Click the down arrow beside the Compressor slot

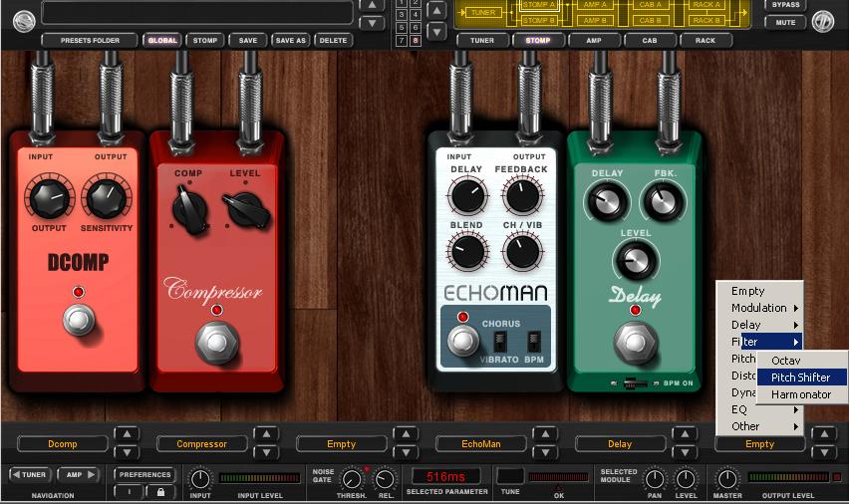point(266,452)
